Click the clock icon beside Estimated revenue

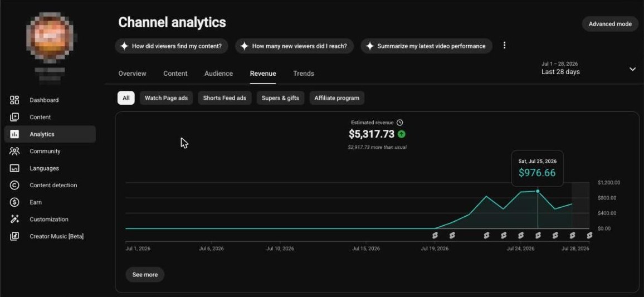pyautogui.click(x=400, y=123)
